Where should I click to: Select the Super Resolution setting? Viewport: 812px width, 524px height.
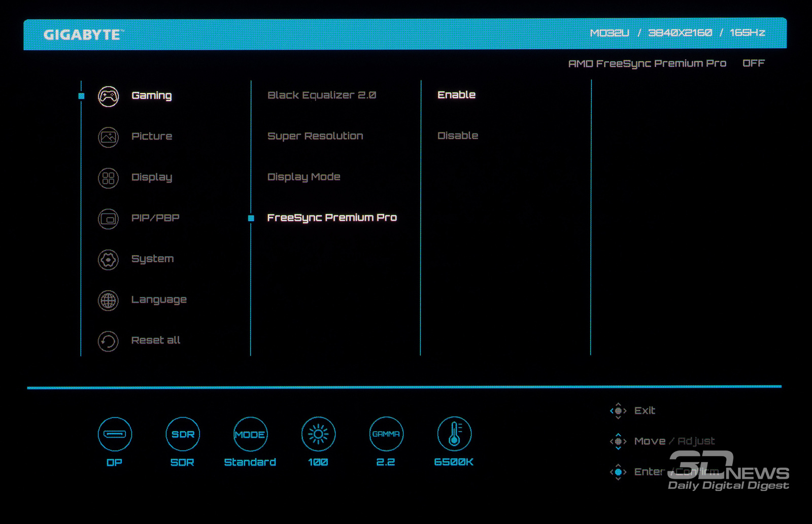315,136
